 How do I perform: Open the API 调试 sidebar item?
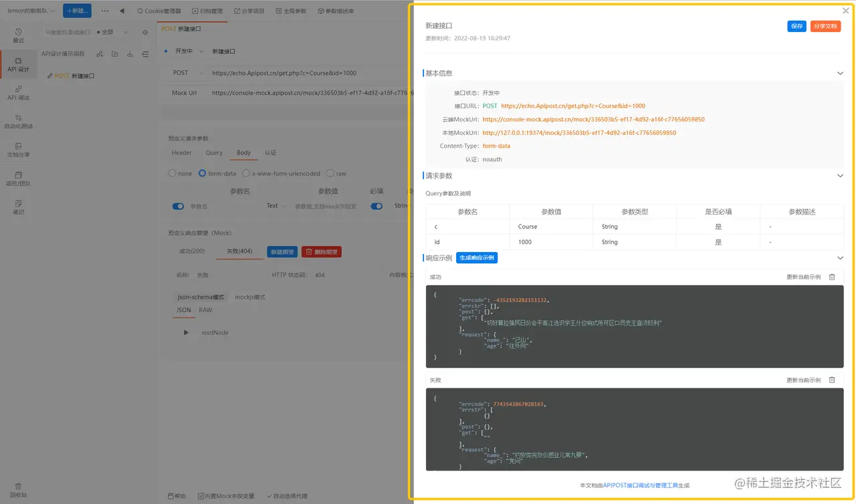18,93
